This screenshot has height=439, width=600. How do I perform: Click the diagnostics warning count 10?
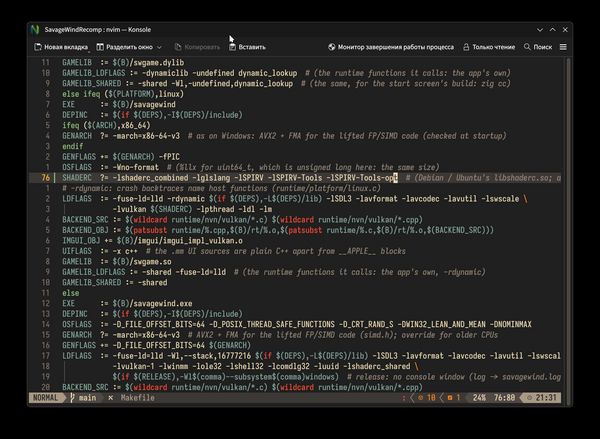coord(427,398)
